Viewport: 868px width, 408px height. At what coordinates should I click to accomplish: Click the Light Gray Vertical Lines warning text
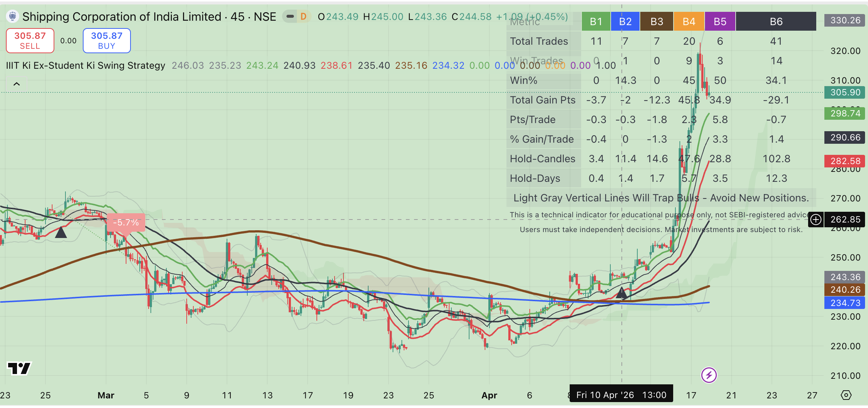661,198
